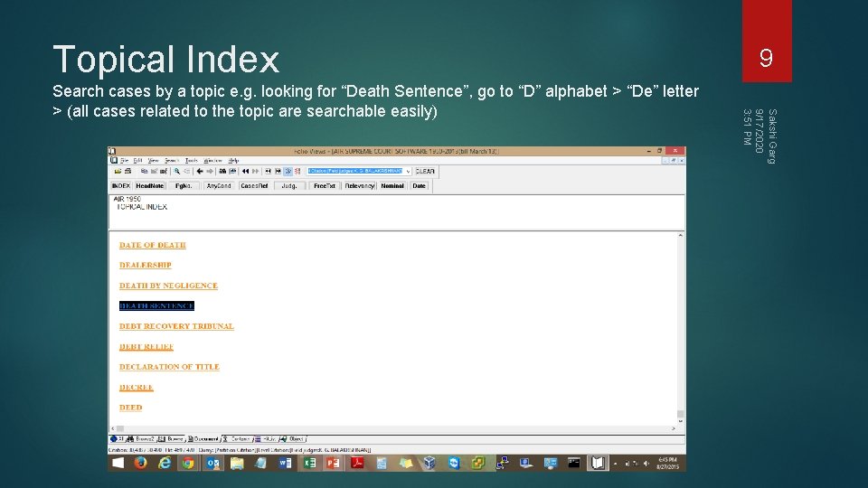Open the DEBT RELIEF topic link
This screenshot has height=488, width=868.
146,347
